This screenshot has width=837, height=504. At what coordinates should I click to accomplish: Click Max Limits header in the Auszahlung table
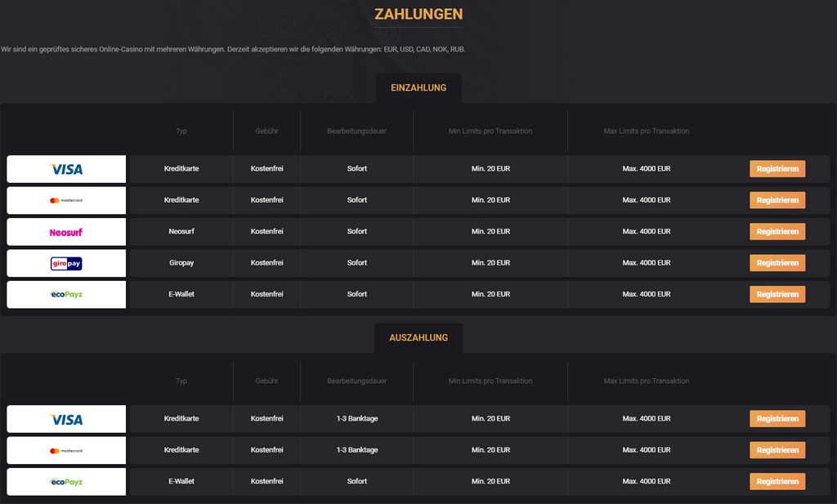[x=646, y=381]
